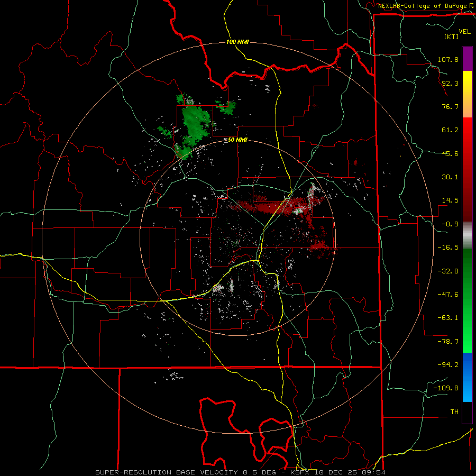Viewport: 476px width, 476px height.
Task: Click the [KT] units label
Action: click(x=451, y=36)
